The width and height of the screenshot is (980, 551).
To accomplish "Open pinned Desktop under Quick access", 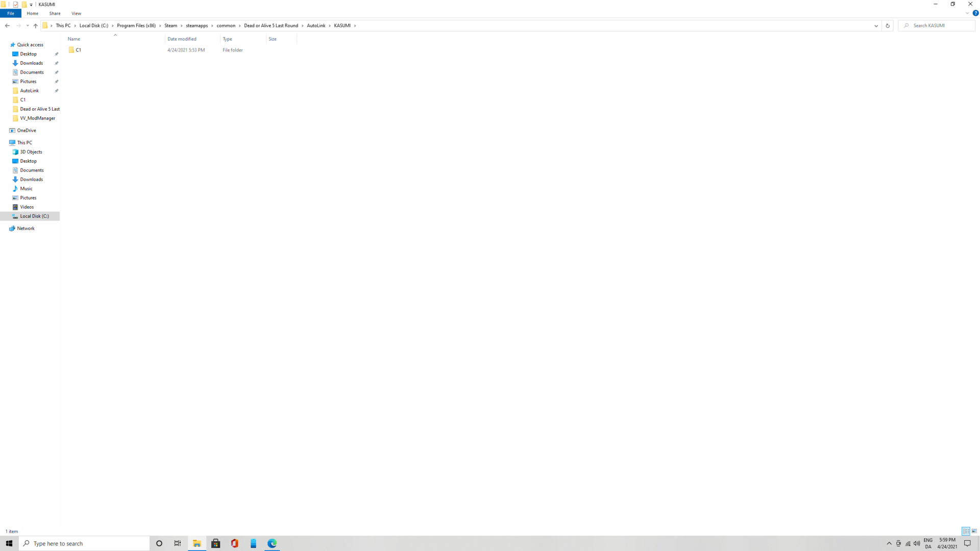I will [29, 54].
